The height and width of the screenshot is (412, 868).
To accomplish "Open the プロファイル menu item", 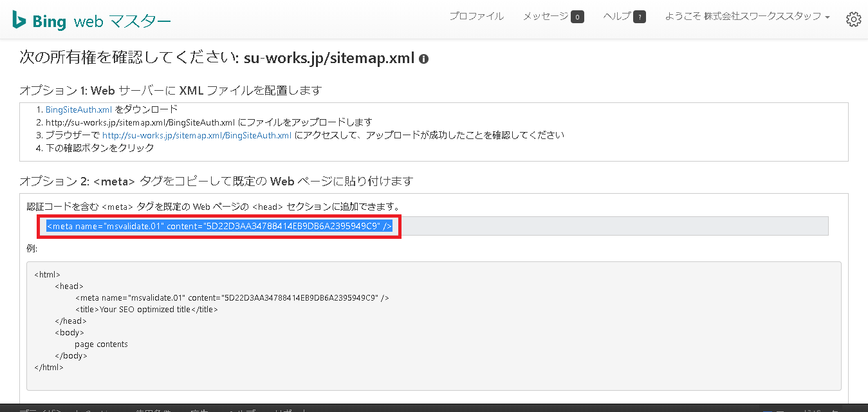I will point(476,17).
